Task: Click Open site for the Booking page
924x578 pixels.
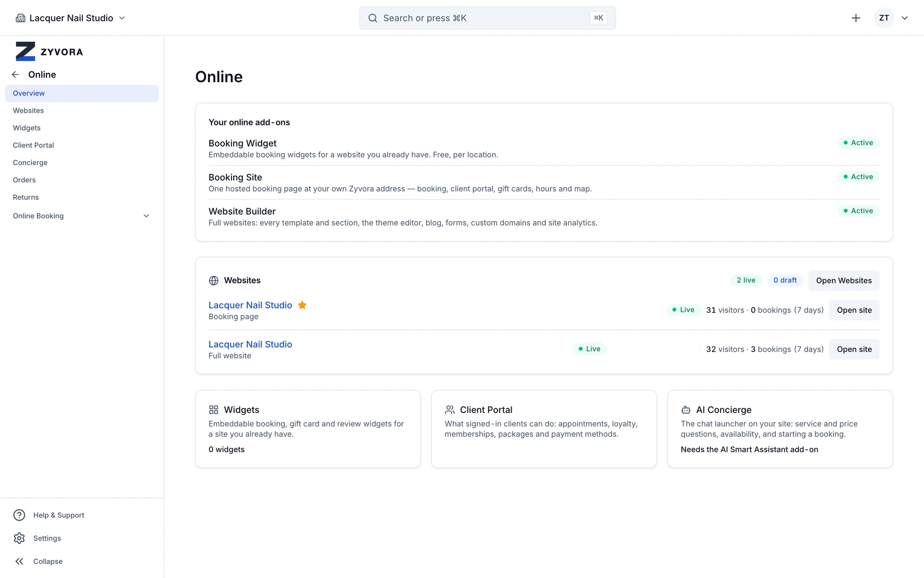Action: (x=854, y=310)
